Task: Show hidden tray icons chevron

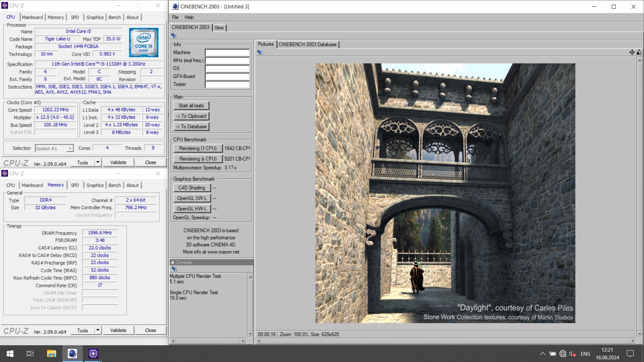Action: [542, 354]
